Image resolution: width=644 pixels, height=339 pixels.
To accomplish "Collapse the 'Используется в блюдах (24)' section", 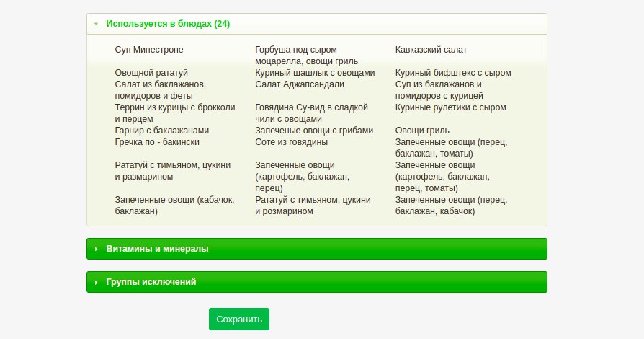I will pos(168,24).
